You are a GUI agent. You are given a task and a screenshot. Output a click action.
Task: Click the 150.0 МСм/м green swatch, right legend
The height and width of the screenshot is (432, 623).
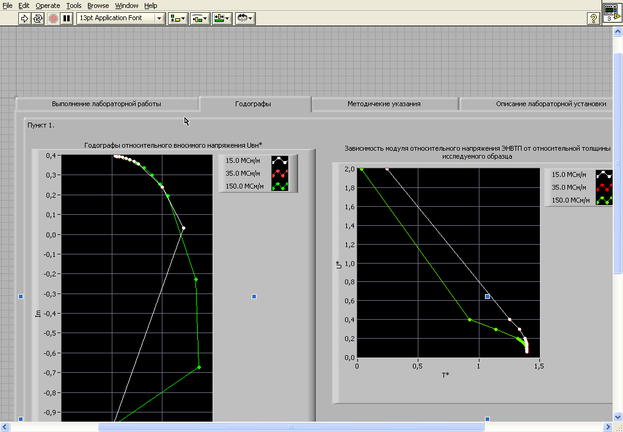pyautogui.click(x=603, y=200)
